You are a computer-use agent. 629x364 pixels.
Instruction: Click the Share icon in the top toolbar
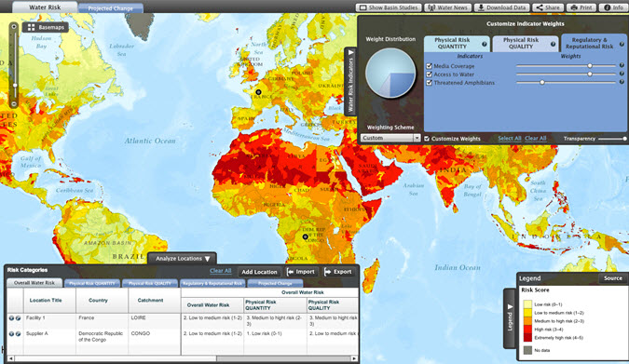tap(540, 7)
